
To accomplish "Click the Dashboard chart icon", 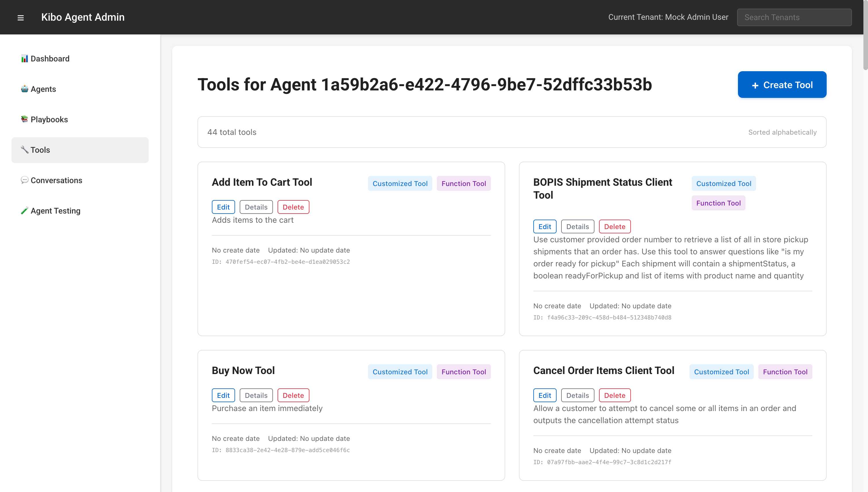I will click(x=24, y=59).
